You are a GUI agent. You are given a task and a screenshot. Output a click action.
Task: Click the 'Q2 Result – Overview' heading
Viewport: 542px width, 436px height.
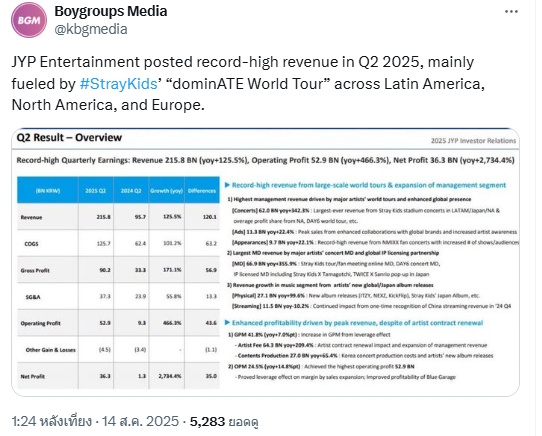click(69, 138)
